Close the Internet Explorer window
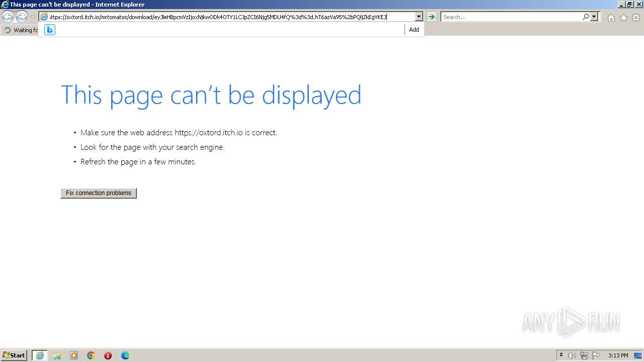Viewport: 644px width, 362px height. point(638,5)
